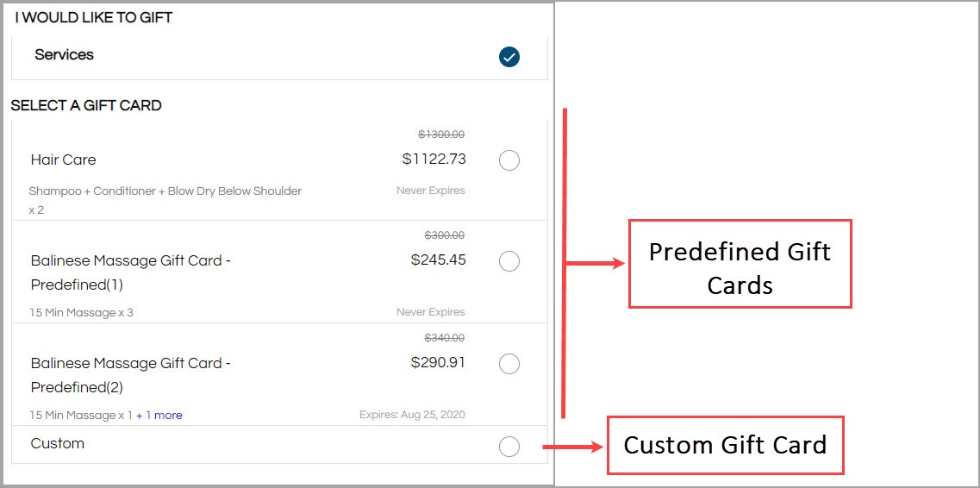Click the Predefined Gift Cards annotation box
Viewport: 980px width, 488px height.
point(740,264)
